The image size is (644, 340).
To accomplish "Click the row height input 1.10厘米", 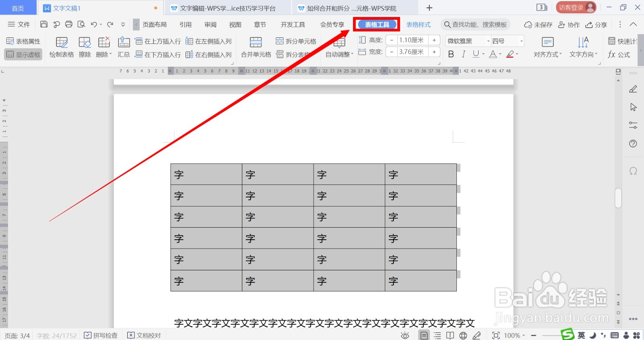I will click(x=413, y=40).
